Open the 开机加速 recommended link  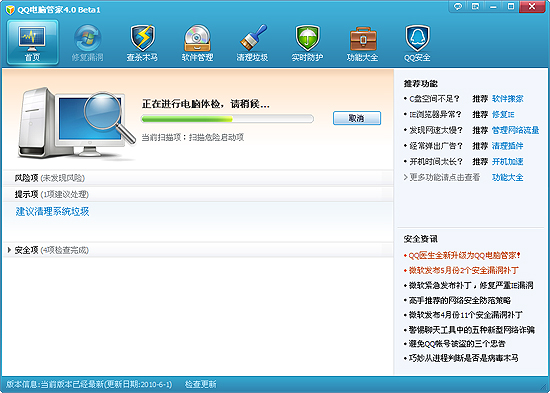(x=508, y=161)
